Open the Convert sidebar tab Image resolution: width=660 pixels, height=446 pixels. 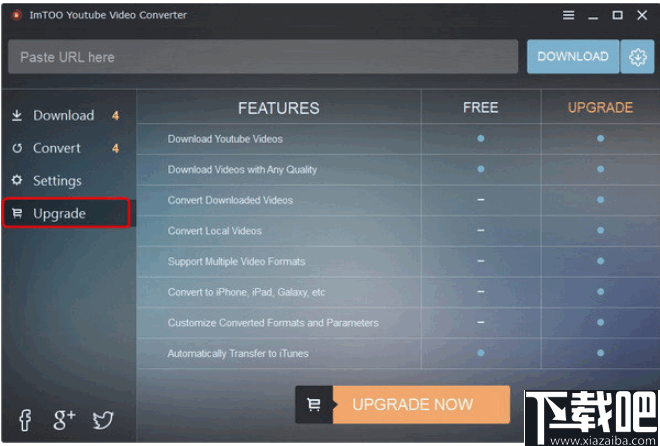[69, 148]
